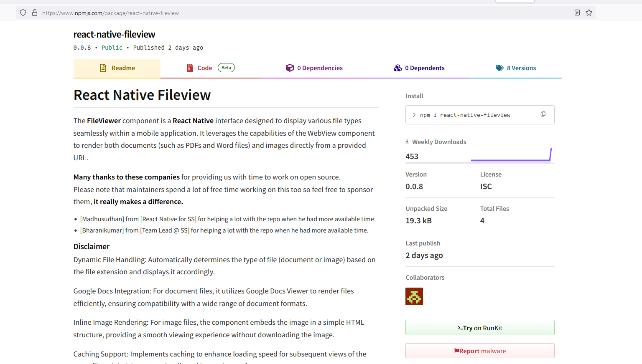This screenshot has width=642, height=364.
Task: Click the Weekly Downloads download arrow icon
Action: (x=407, y=142)
